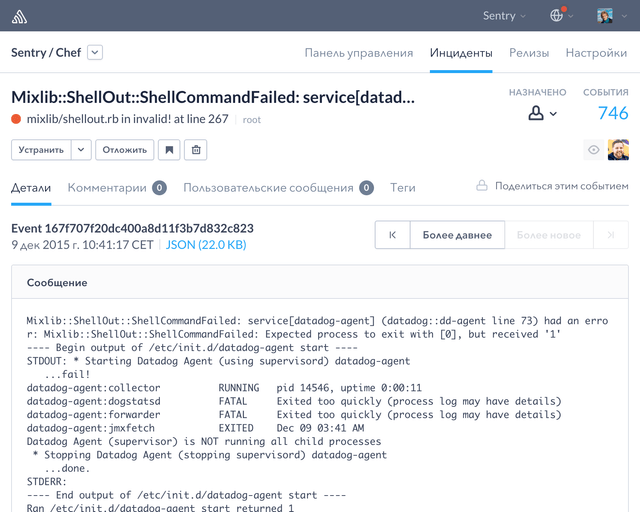The height and width of the screenshot is (512, 640).
Task: Select the Инциденты tab
Action: coord(461,53)
